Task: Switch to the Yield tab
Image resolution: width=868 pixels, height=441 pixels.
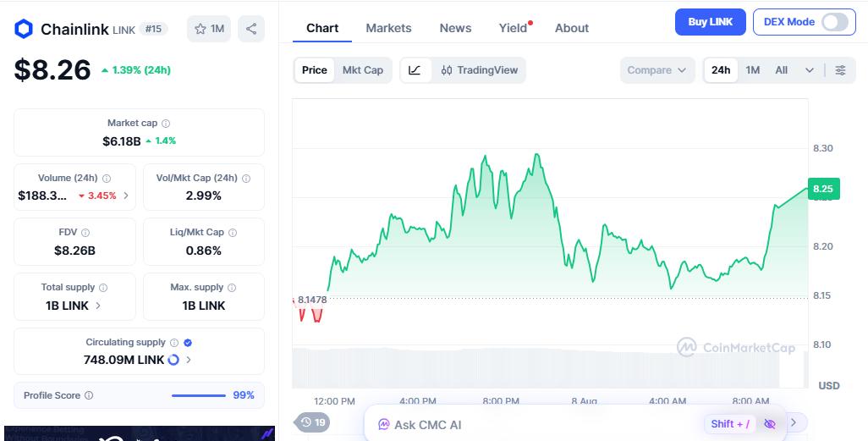Action: point(514,28)
